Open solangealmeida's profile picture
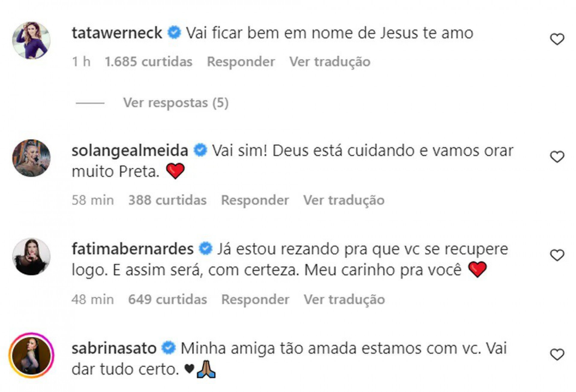Image resolution: width=576 pixels, height=392 pixels. coord(31,158)
